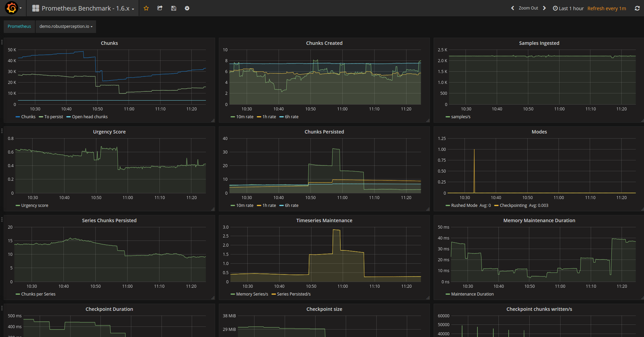Open the Urgency Score row handle menu

point(2,131)
